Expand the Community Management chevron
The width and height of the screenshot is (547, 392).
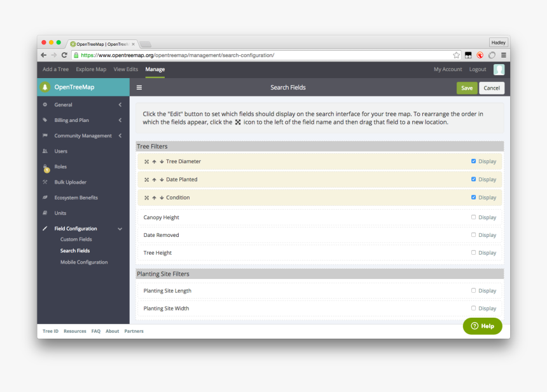point(120,135)
